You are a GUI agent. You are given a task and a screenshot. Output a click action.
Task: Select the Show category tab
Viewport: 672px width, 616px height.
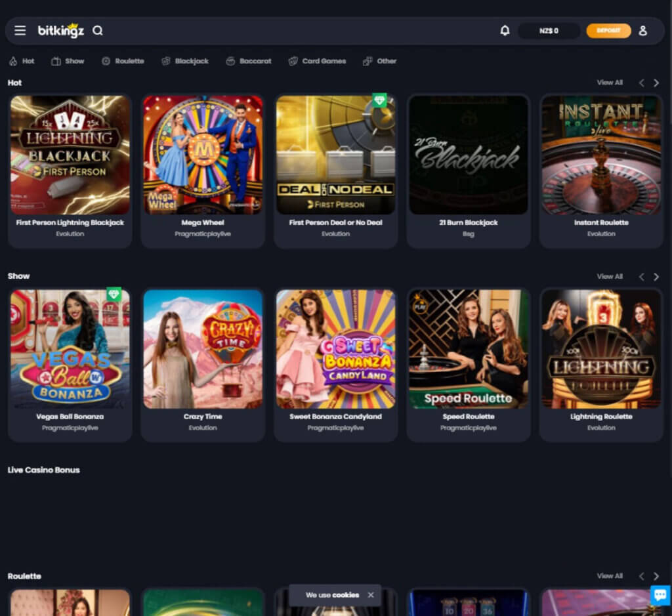coord(68,61)
